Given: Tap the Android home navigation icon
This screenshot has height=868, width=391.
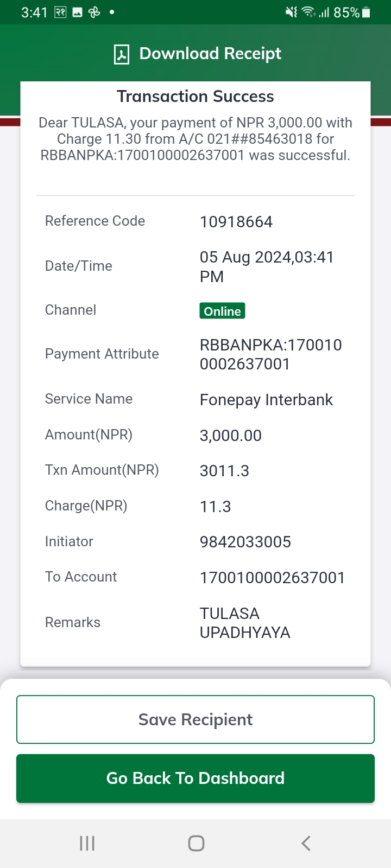Looking at the screenshot, I should coord(196,843).
